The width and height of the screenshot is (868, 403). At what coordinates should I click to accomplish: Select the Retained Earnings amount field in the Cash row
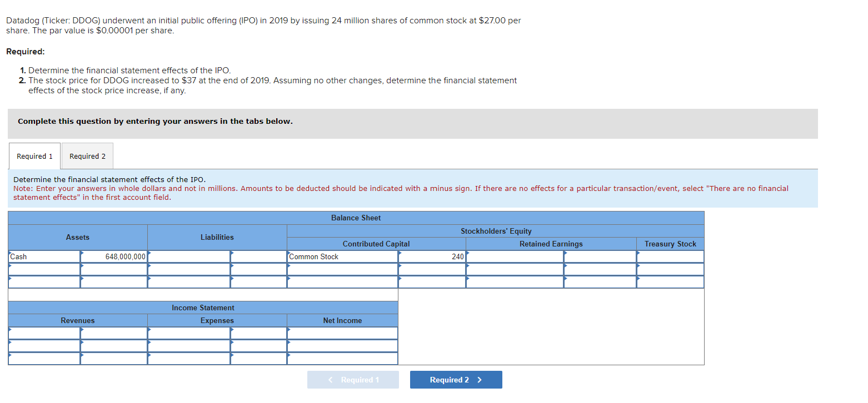click(600, 256)
